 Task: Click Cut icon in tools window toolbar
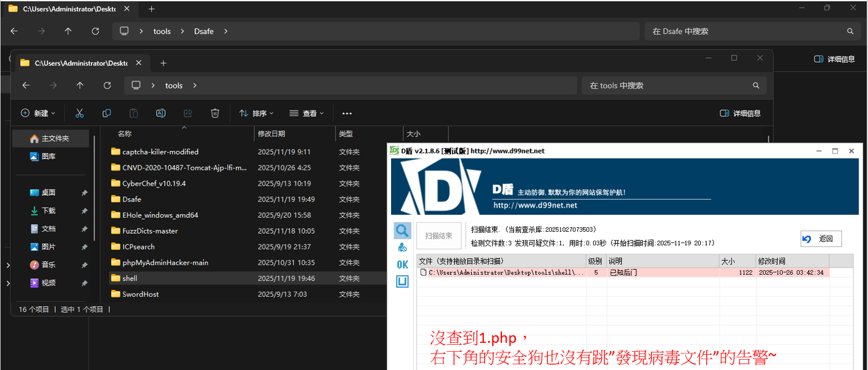coord(79,113)
